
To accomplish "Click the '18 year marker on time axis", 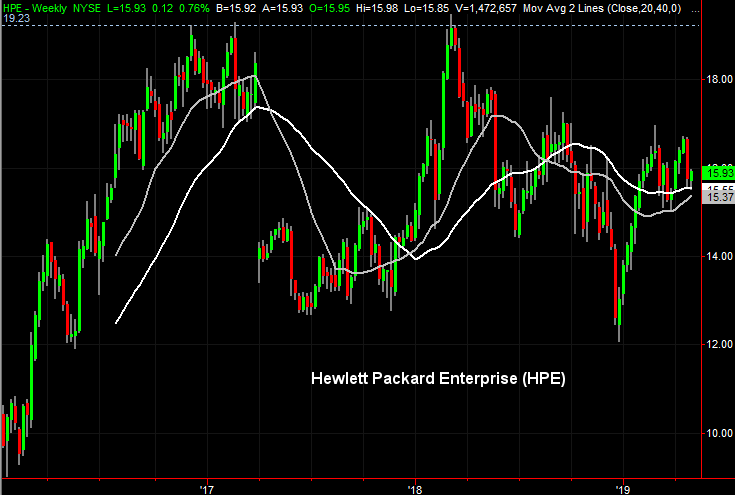I will [x=415, y=490].
